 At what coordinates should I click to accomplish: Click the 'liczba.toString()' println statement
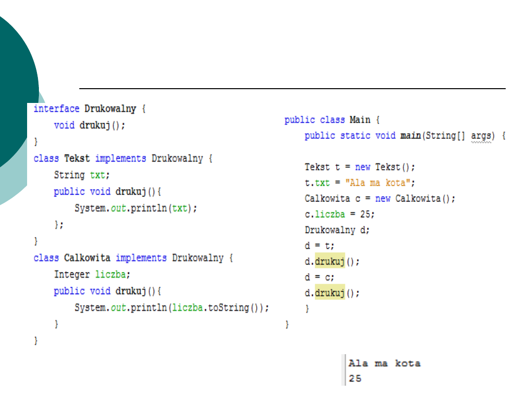click(x=171, y=307)
